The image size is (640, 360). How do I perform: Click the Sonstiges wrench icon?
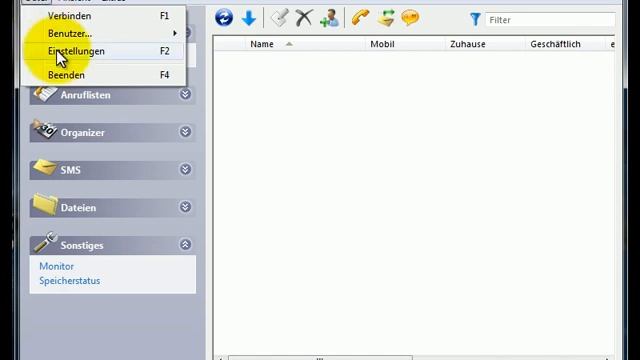45,242
